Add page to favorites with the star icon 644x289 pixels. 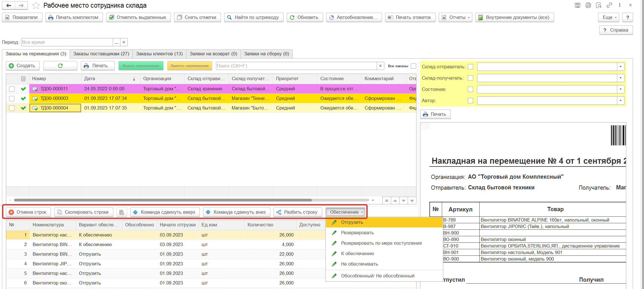point(36,5)
